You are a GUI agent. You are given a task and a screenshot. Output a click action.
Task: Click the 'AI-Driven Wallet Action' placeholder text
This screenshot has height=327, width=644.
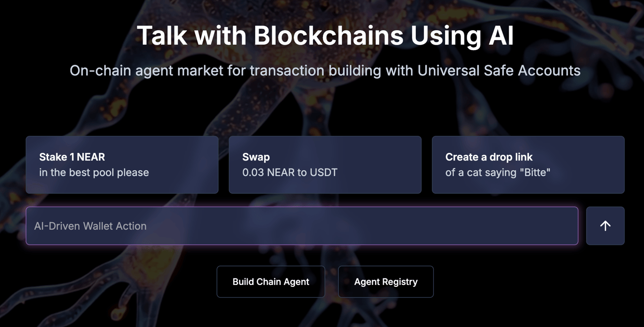click(x=90, y=226)
